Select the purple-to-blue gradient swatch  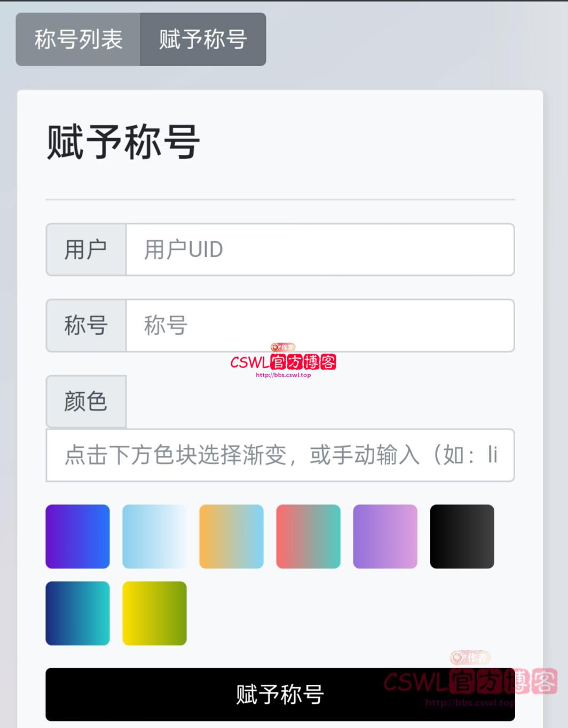[x=77, y=536]
